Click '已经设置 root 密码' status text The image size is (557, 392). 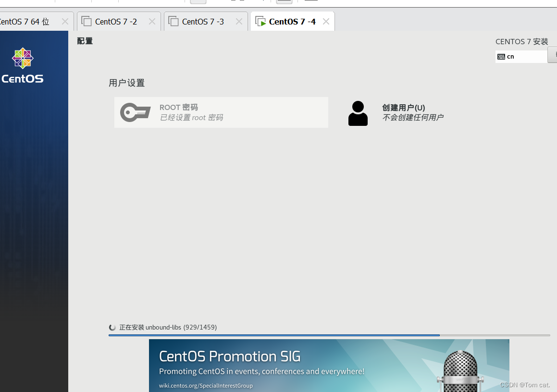pyautogui.click(x=191, y=118)
